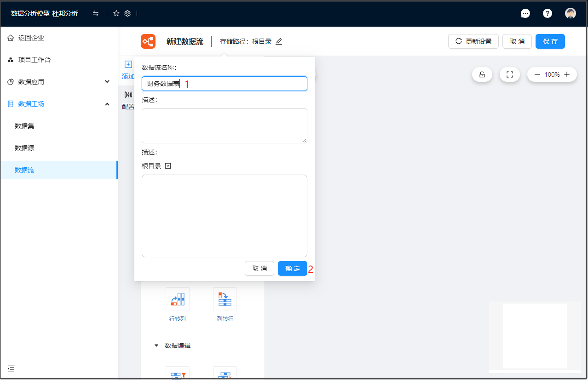Open the 根目录 dropdown in the dialog
This screenshot has width=588, height=380.
168,166
